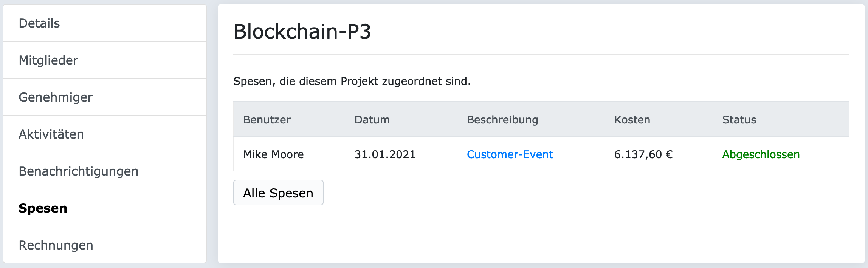
Task: Open the Rechnungen section
Action: point(56,245)
